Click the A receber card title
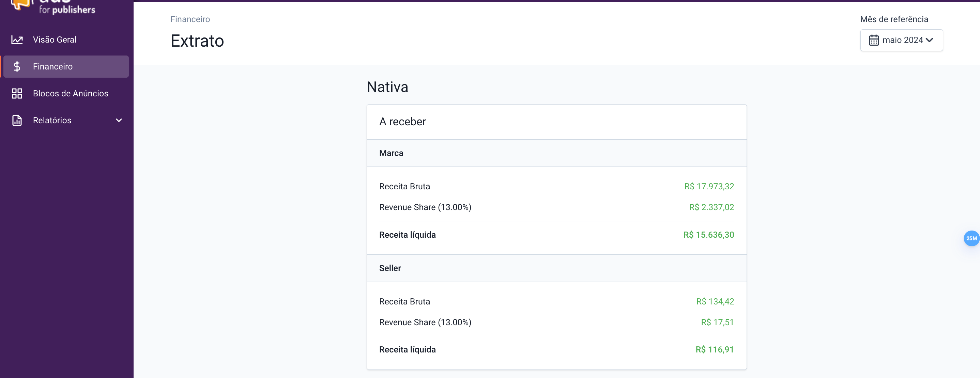The width and height of the screenshot is (980, 378). [x=402, y=122]
